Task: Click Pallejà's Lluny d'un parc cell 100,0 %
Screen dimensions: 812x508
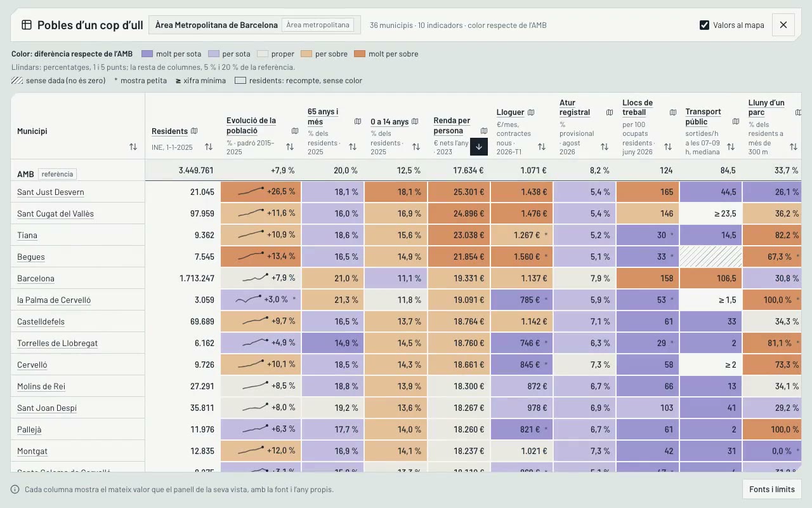Action: pos(772,429)
